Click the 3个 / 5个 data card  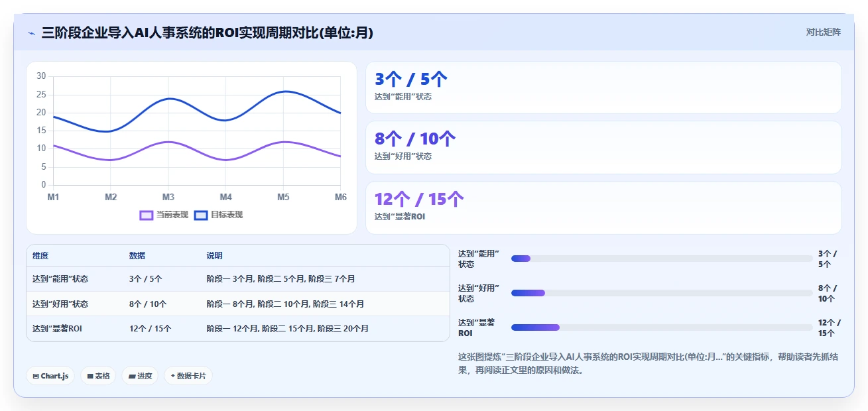click(603, 88)
